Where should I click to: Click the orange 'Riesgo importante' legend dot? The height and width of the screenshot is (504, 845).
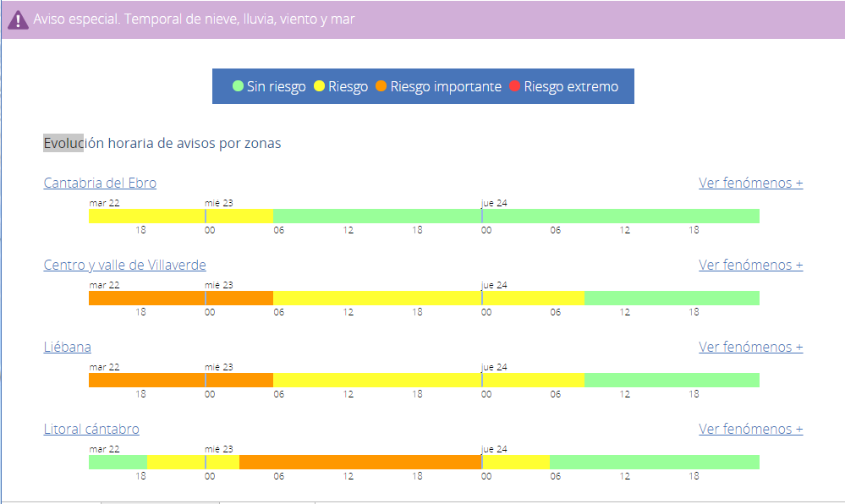point(381,86)
